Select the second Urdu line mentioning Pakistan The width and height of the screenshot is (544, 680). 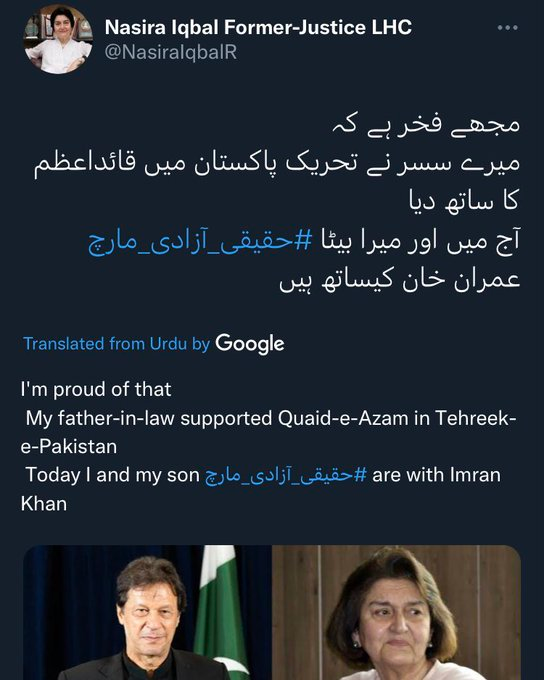tap(277, 164)
